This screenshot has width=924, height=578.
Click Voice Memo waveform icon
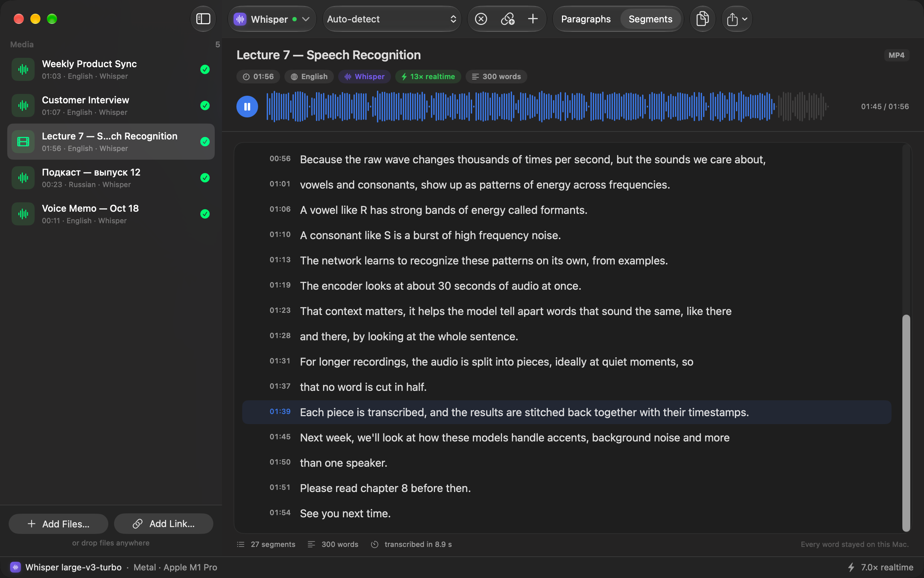click(x=23, y=214)
